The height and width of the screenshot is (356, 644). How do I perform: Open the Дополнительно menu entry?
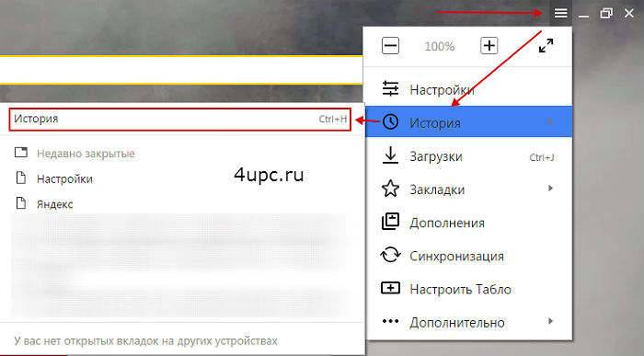click(x=468, y=322)
